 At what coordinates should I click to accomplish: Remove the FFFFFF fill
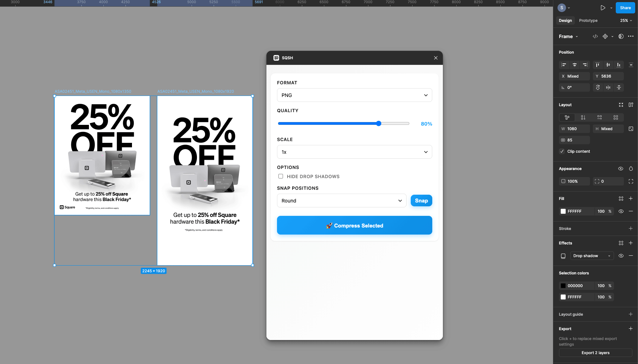tap(631, 211)
